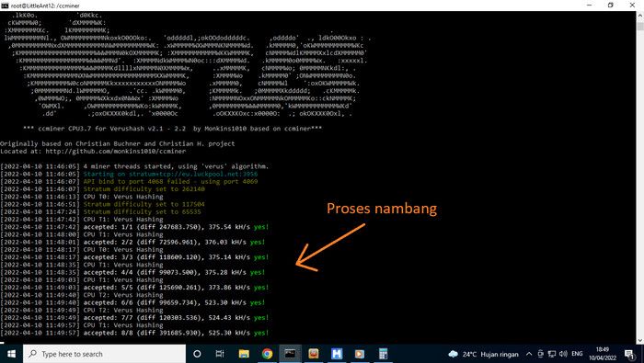The height and width of the screenshot is (363, 644).
Task: Click the 'API bind to port 4068 failed' line
Action: click(x=129, y=181)
